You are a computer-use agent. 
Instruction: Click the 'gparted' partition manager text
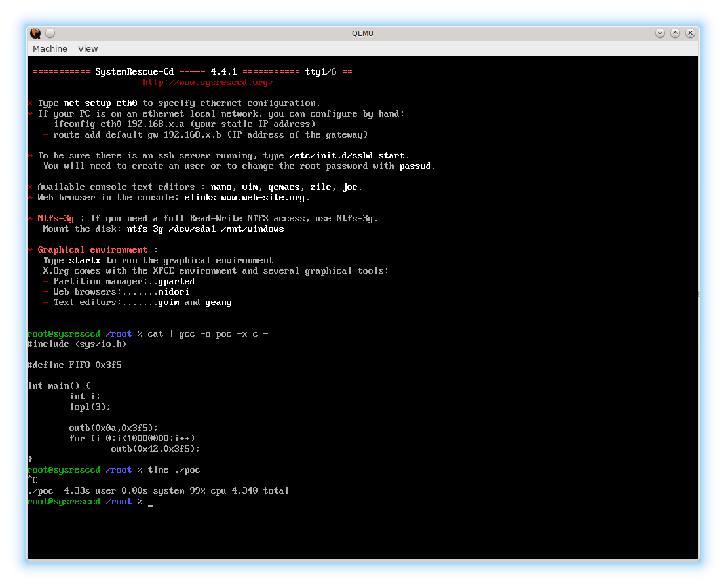(x=176, y=282)
